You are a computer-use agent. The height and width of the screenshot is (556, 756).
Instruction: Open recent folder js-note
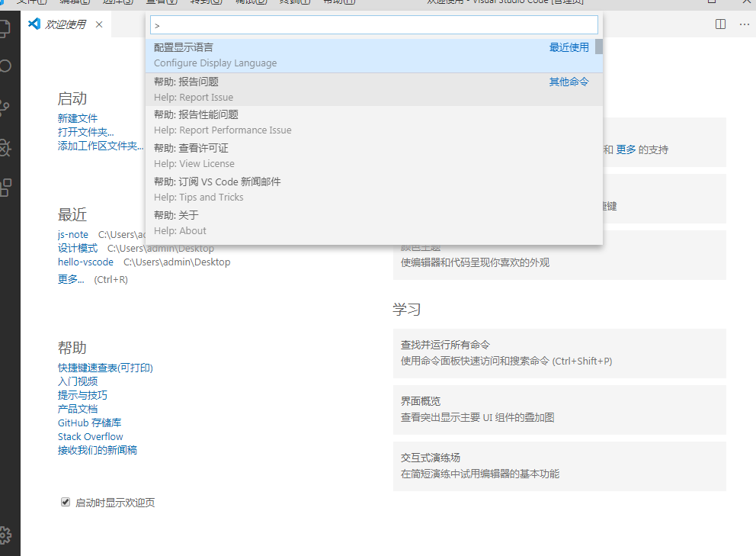[x=73, y=235]
